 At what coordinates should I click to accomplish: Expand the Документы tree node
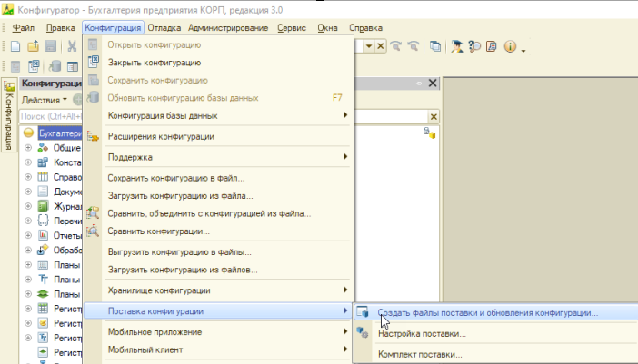(x=28, y=192)
